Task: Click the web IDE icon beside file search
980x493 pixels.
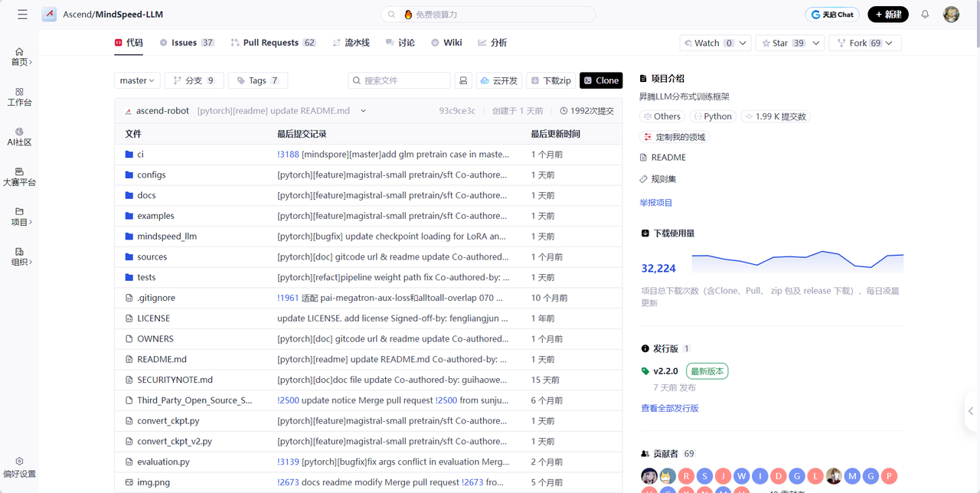Action: [463, 80]
